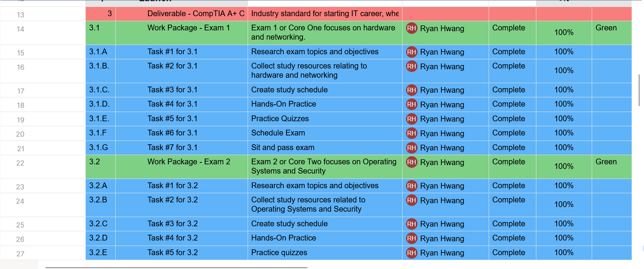Screen dimensions: 644x269
Task: Select row number 13 header
Action: pyautogui.click(x=20, y=15)
